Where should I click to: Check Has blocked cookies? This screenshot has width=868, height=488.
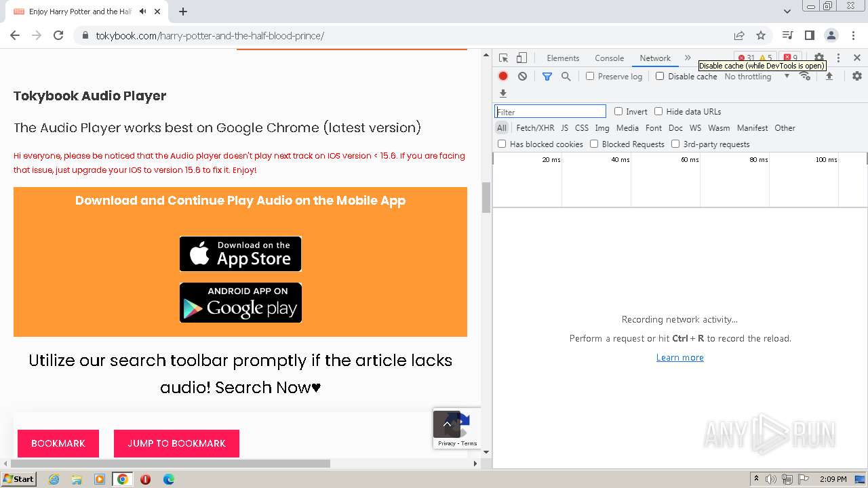click(x=502, y=144)
